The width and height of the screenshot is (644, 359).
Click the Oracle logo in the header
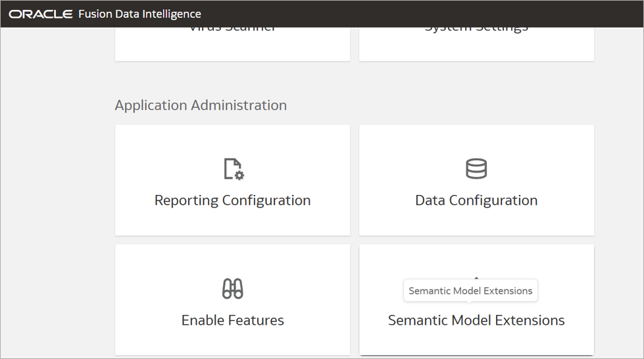click(40, 14)
